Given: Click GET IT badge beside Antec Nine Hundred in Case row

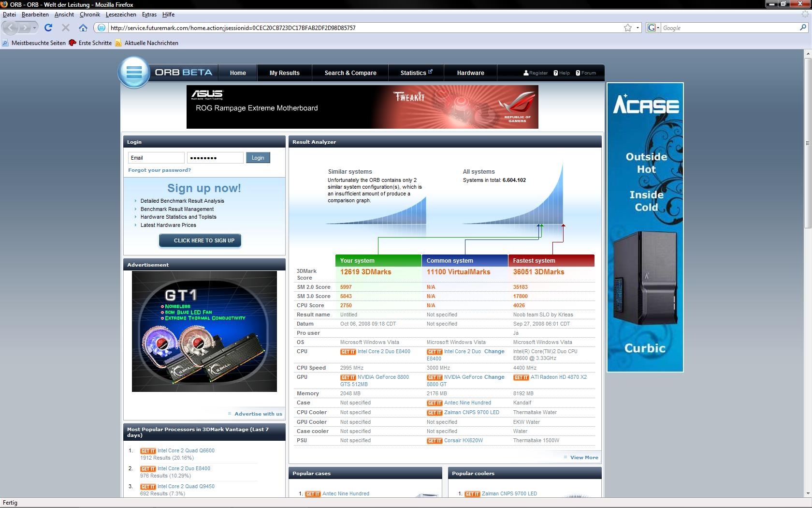Looking at the screenshot, I should 435,403.
